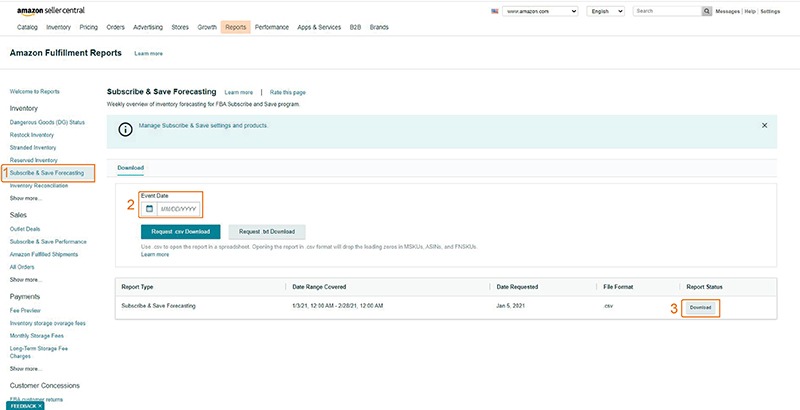Expand Show more under Sales section
Screen dimensions: 800x410
(x=26, y=280)
